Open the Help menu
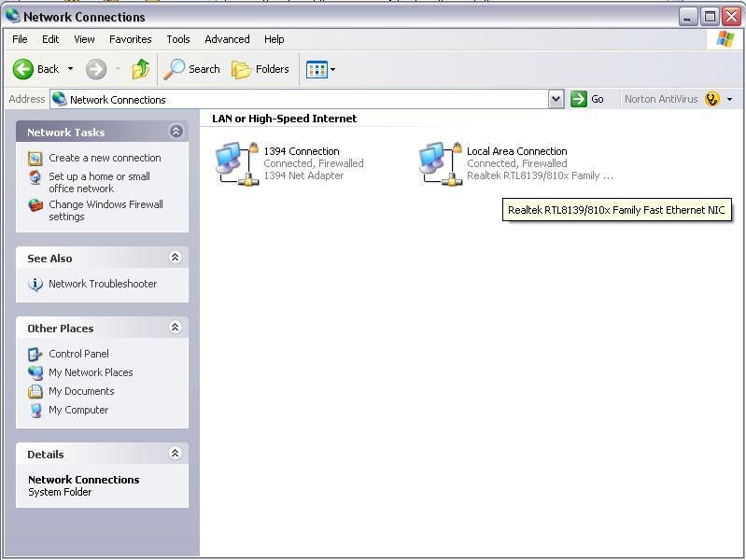This screenshot has height=560, width=746. click(x=274, y=39)
